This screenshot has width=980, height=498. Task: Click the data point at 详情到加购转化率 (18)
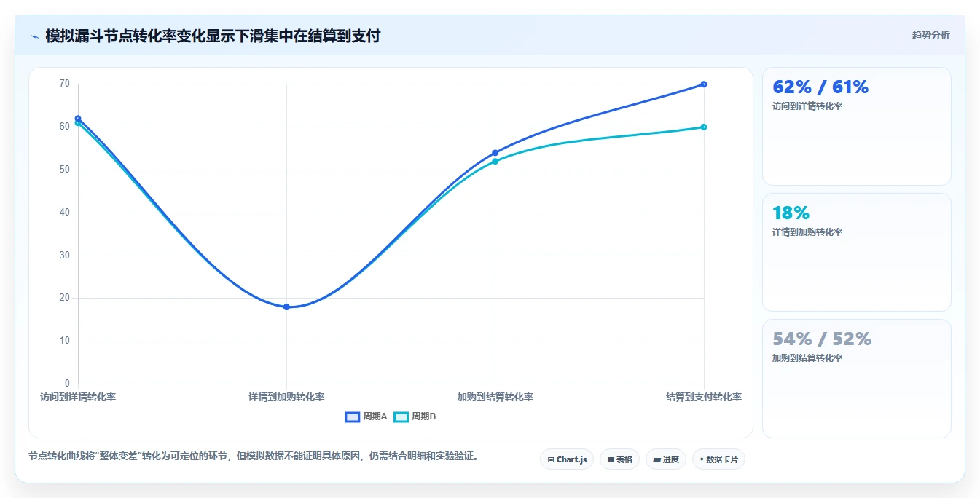pos(286,307)
